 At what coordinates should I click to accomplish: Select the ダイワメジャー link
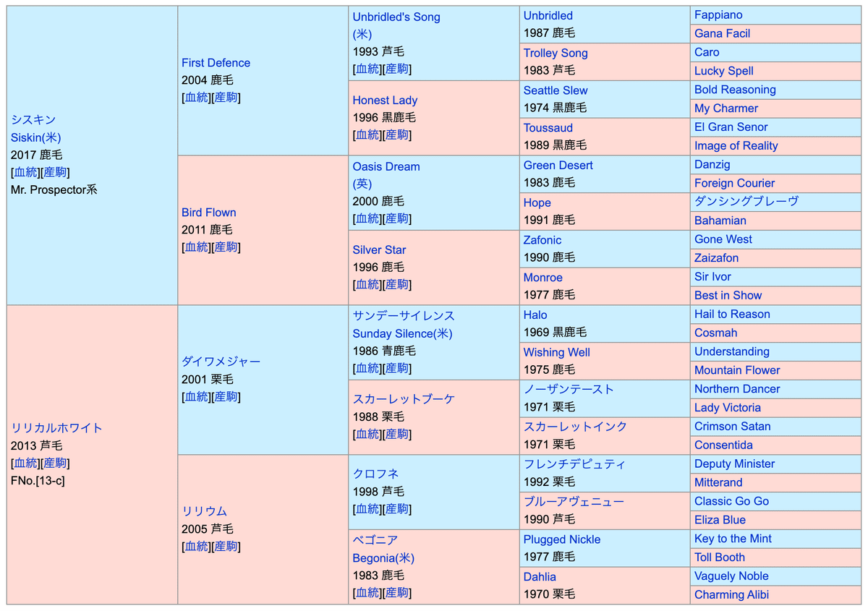(221, 362)
